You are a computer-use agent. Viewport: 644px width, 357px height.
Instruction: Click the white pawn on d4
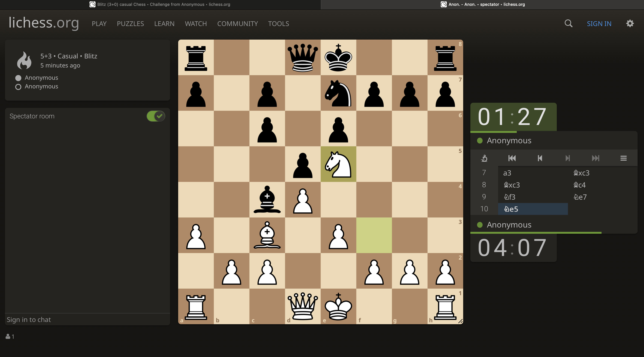click(x=303, y=199)
